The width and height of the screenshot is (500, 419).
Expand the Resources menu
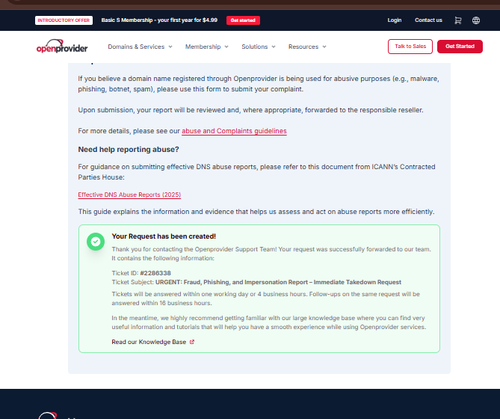(307, 47)
